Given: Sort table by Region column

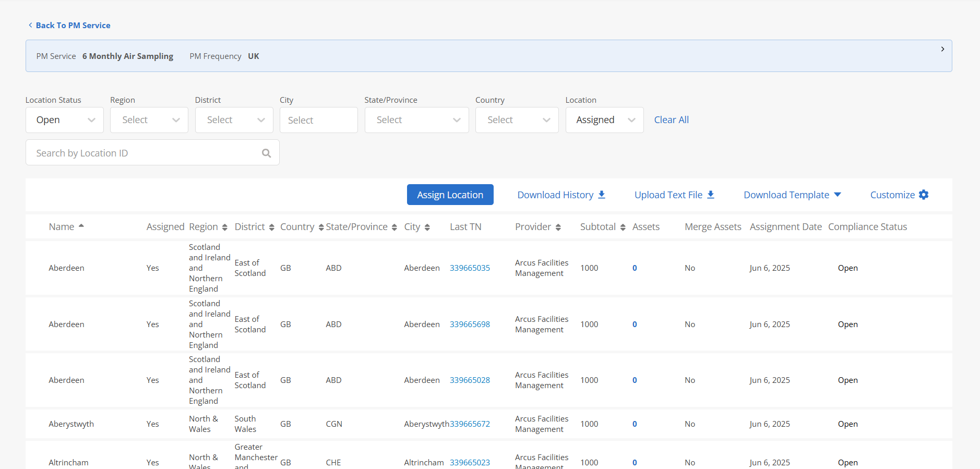Looking at the screenshot, I should tap(224, 227).
